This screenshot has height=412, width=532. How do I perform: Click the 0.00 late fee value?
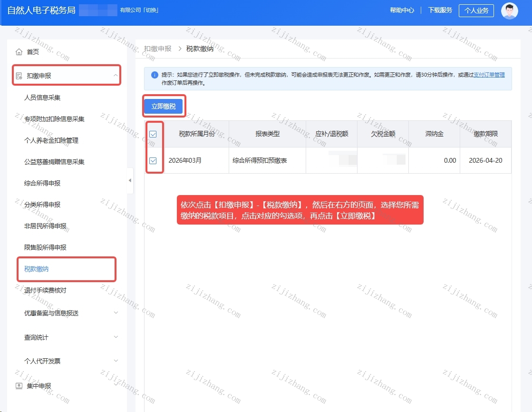(450, 160)
